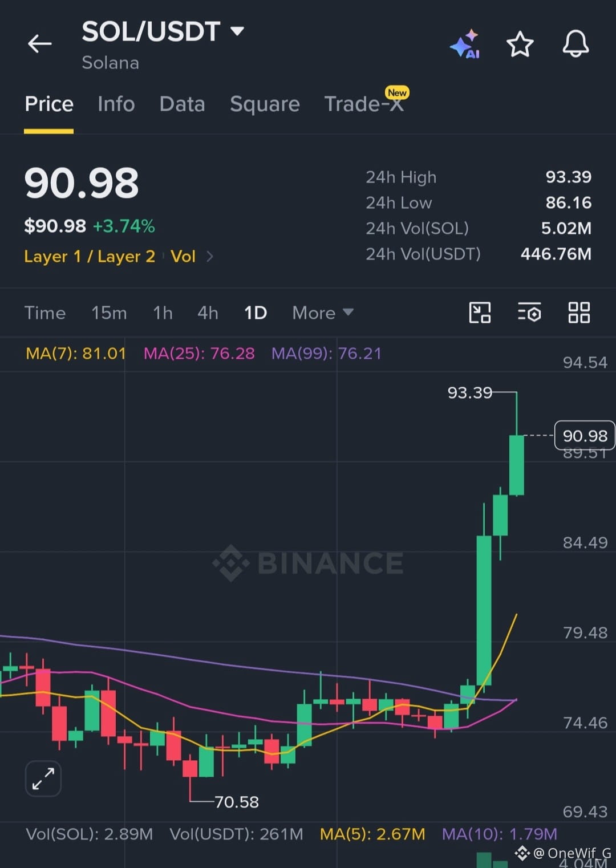Open the SOL/USDT pair selector dropdown

click(163, 31)
